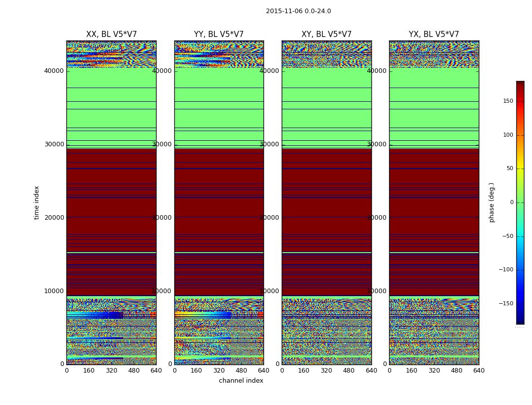Click the "40000" y-tick of the XX panel

[x=54, y=71]
